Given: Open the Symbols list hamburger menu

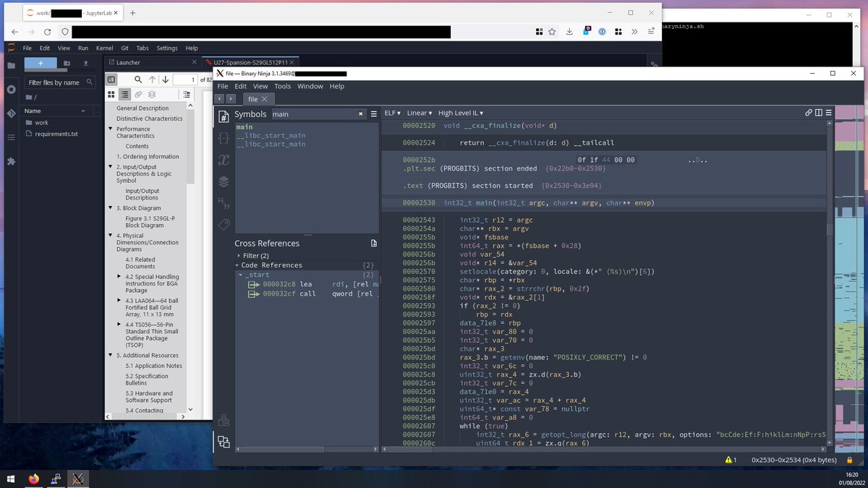Looking at the screenshot, I should [x=374, y=114].
